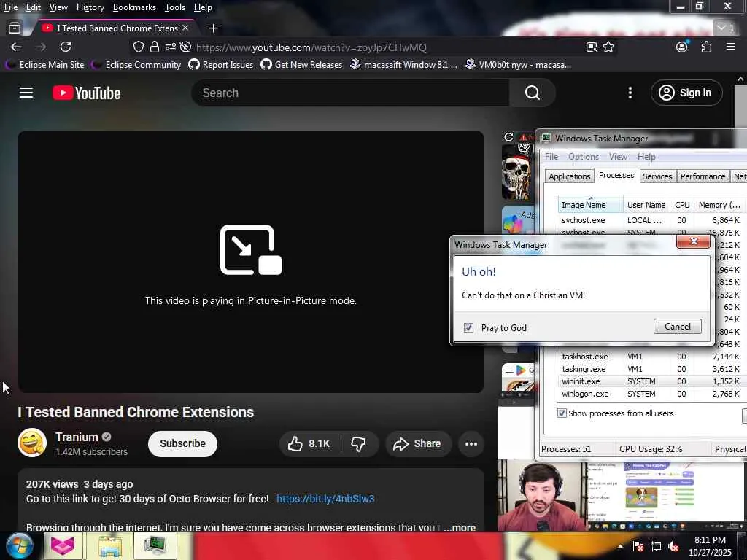Open Get New Releases bookmark
Screen dimensions: 747x560
tap(301, 64)
